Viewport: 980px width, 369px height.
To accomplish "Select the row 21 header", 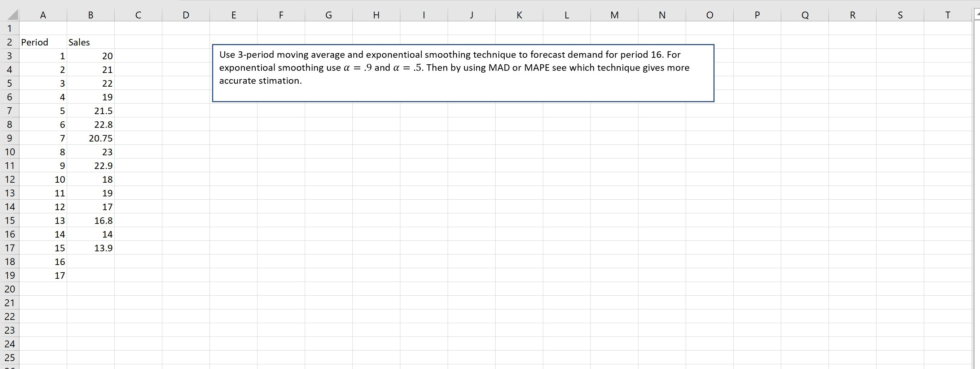I will coord(9,302).
